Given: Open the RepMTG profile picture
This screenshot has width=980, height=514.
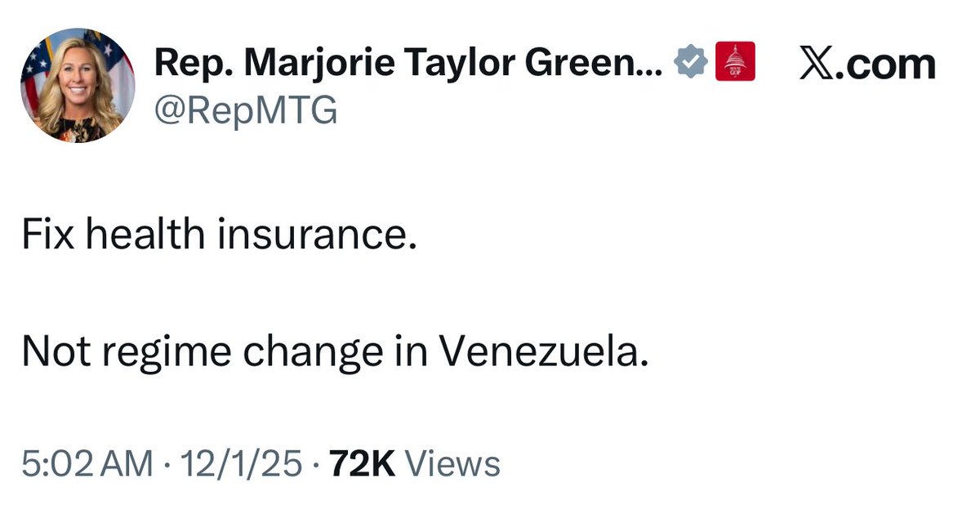Looking at the screenshot, I should (78, 85).
